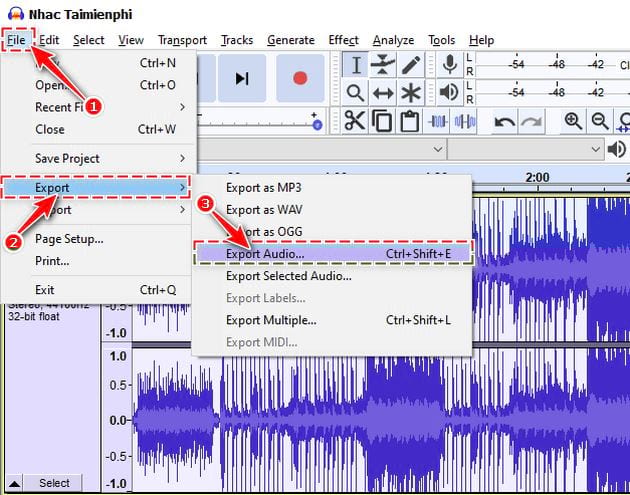630x495 pixels.
Task: Expand the Export submenu
Action: click(96, 188)
